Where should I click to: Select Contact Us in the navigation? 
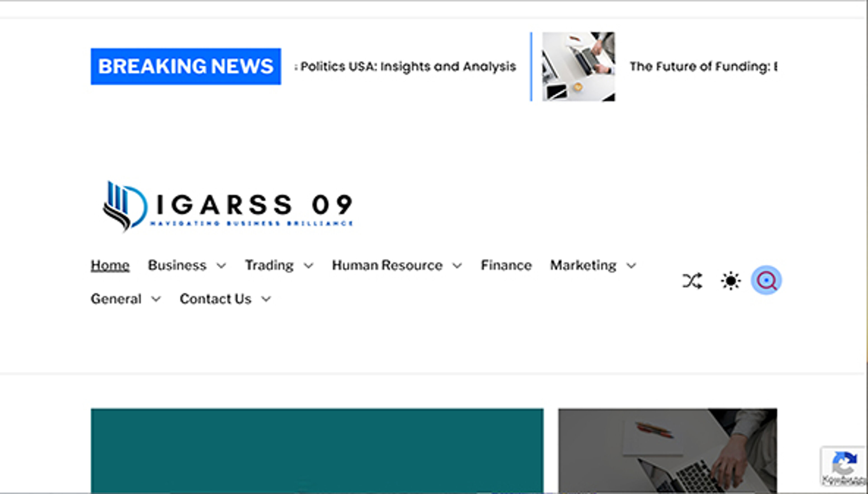(215, 299)
